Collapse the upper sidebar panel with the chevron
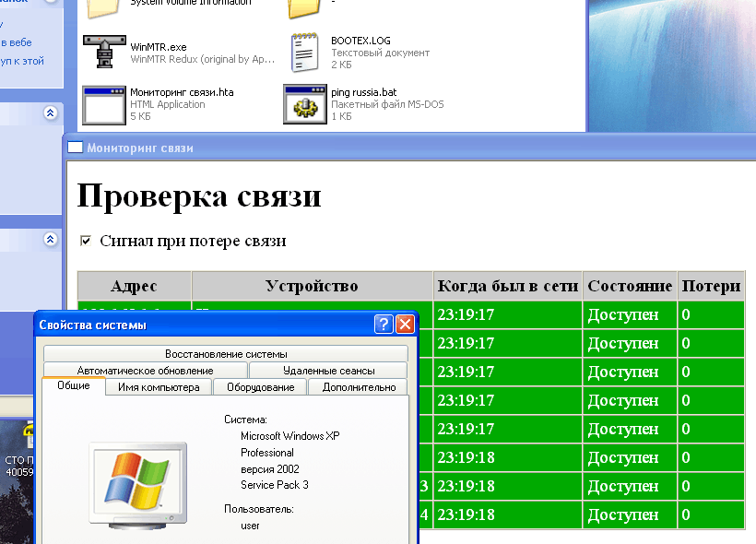This screenshot has width=756, height=544. (x=51, y=113)
